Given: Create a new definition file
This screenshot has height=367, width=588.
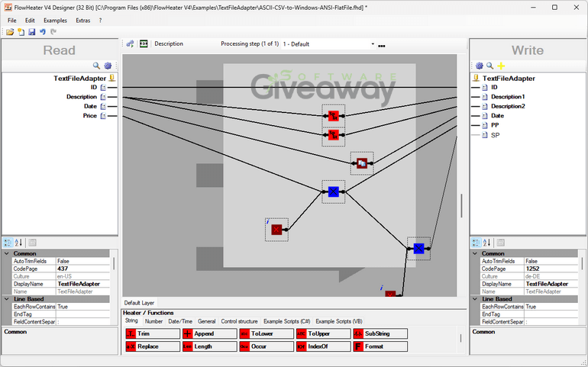Looking at the screenshot, I should click(x=21, y=32).
